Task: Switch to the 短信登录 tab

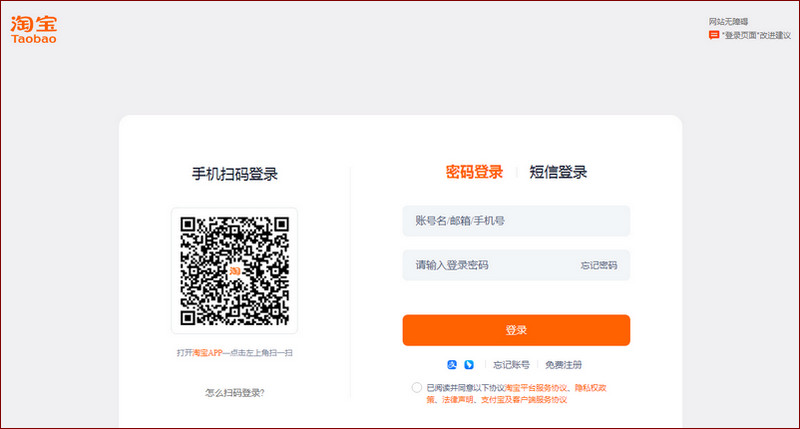Action: pos(558,172)
